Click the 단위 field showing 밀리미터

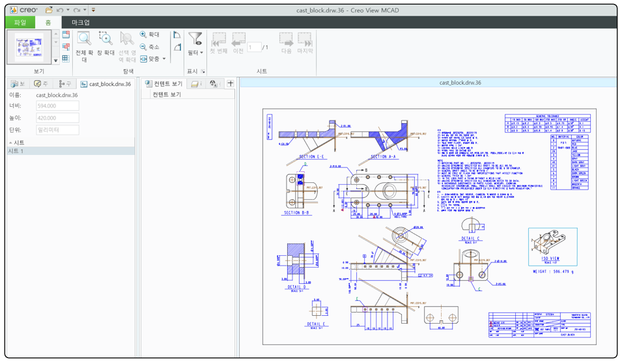point(57,130)
